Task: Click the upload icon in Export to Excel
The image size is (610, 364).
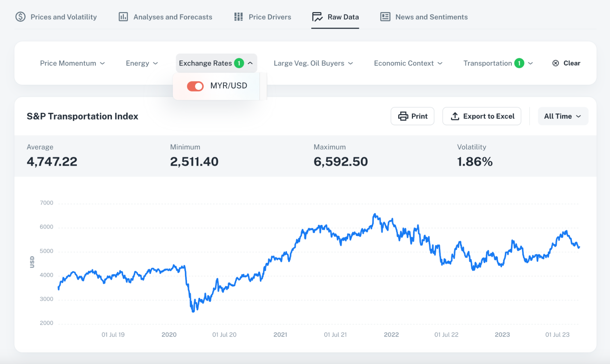Action: [455, 116]
